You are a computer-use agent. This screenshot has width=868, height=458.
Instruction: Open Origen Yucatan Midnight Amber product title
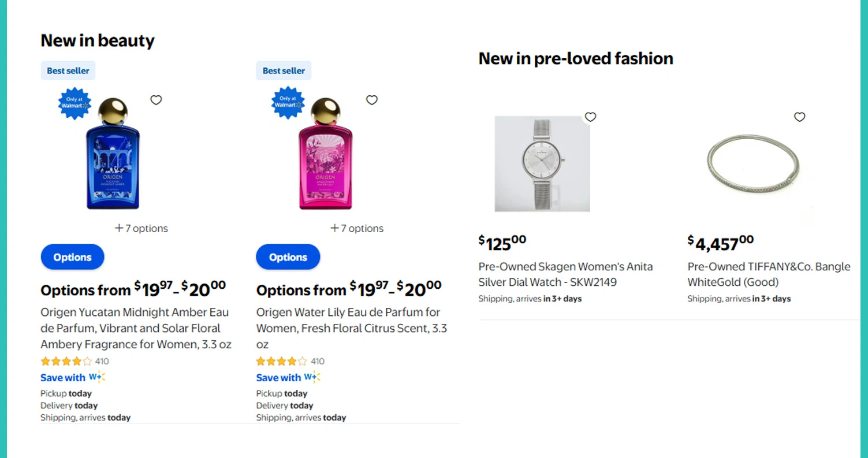coord(136,328)
